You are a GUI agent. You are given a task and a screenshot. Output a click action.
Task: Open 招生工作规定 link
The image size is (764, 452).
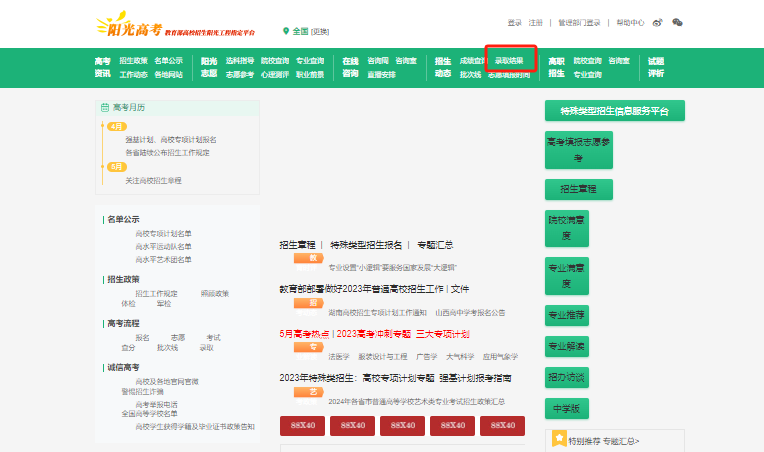pos(156,294)
